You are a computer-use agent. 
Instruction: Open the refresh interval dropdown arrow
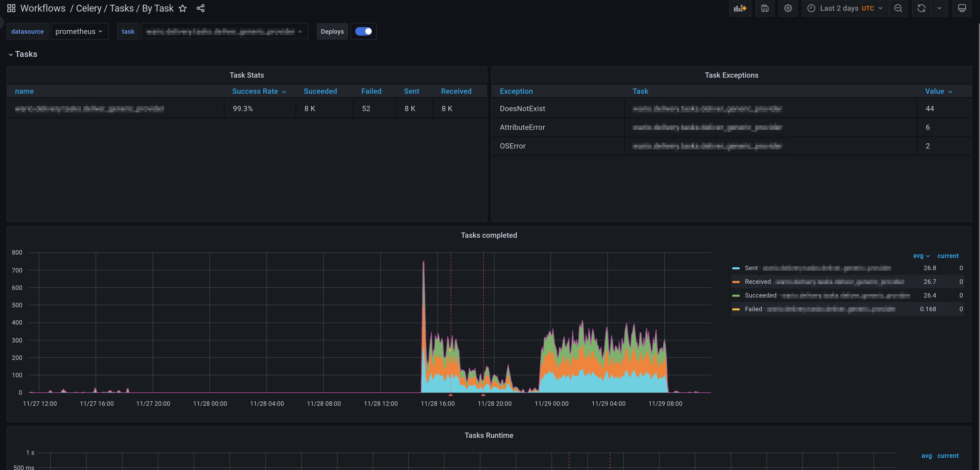(939, 8)
